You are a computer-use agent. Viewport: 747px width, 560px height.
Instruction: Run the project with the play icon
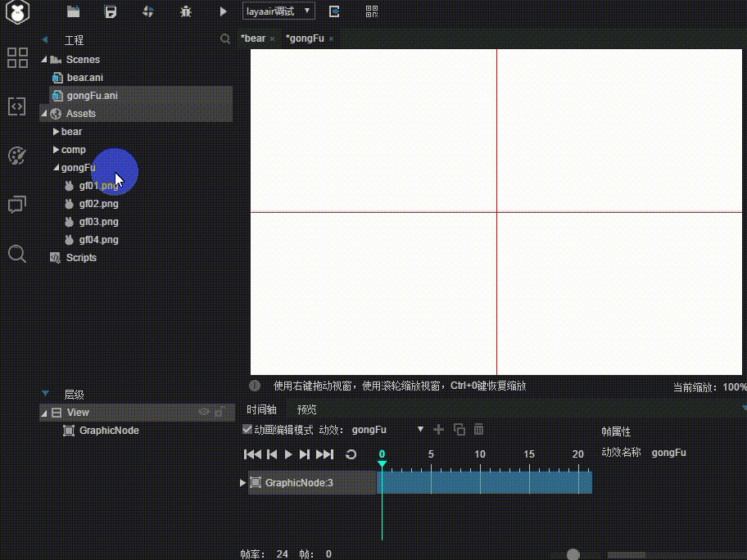point(223,11)
